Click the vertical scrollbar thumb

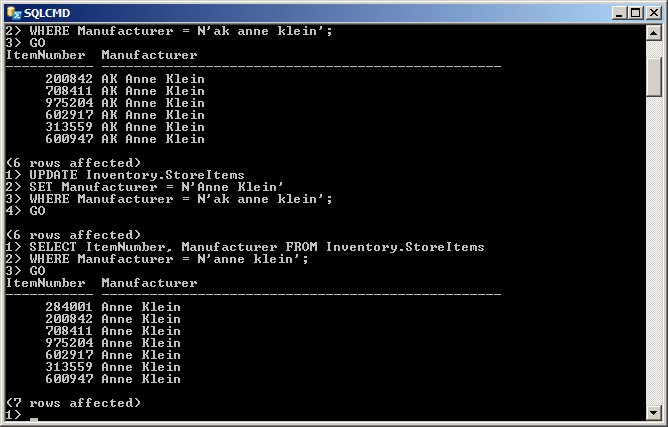pyautogui.click(x=654, y=77)
